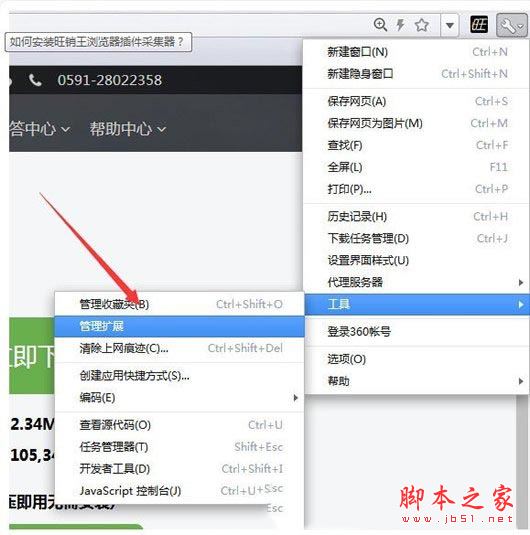Open the 答中心 dropdown on the webpage nav

coord(39,129)
